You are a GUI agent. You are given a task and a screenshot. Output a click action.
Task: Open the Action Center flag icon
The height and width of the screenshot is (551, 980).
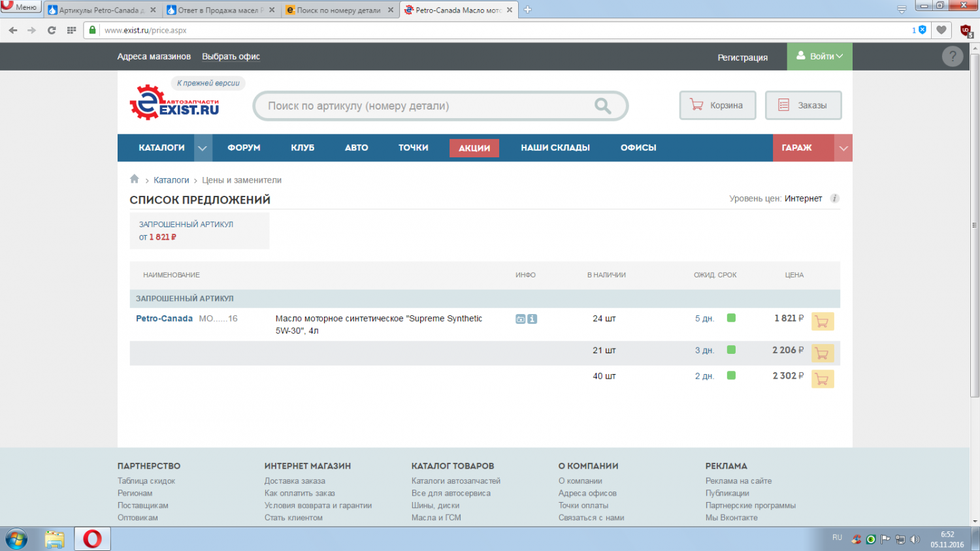885,539
